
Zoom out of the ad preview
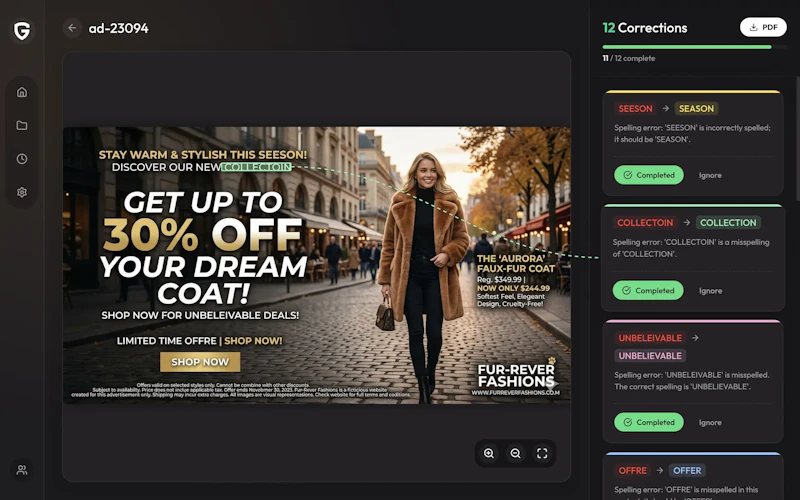pos(515,453)
